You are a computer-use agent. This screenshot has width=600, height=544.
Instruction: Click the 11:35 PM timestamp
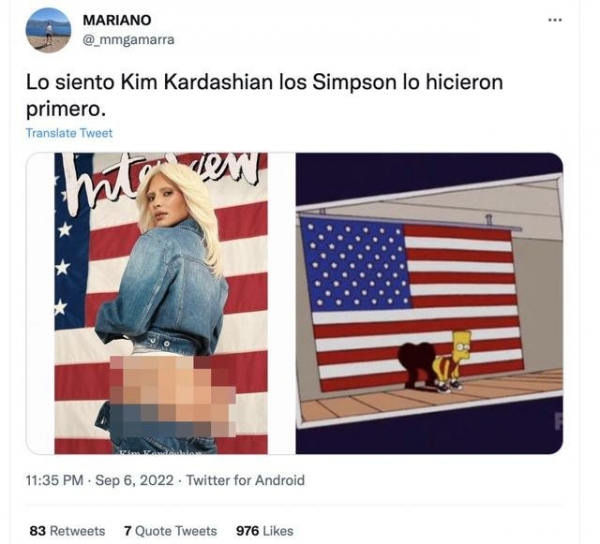[55, 480]
